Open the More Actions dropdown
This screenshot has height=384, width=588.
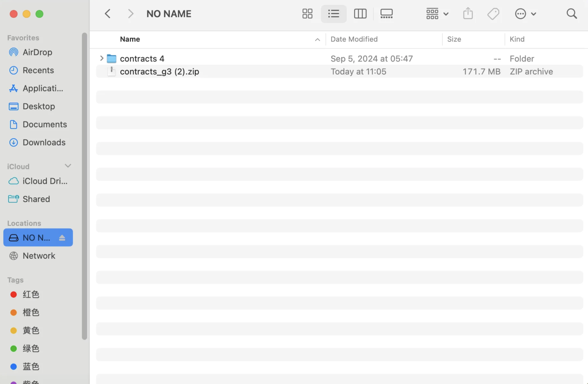coord(525,14)
